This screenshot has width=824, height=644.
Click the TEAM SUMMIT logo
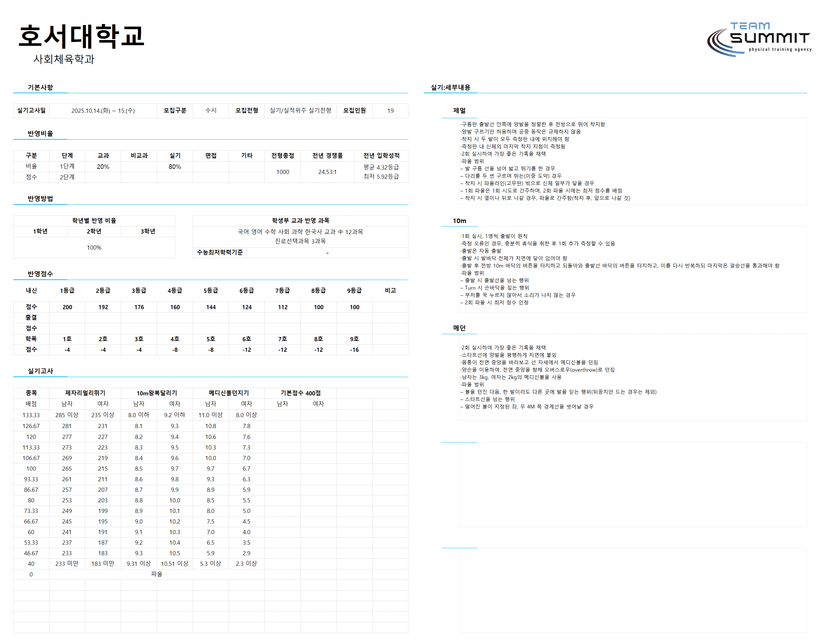(759, 40)
